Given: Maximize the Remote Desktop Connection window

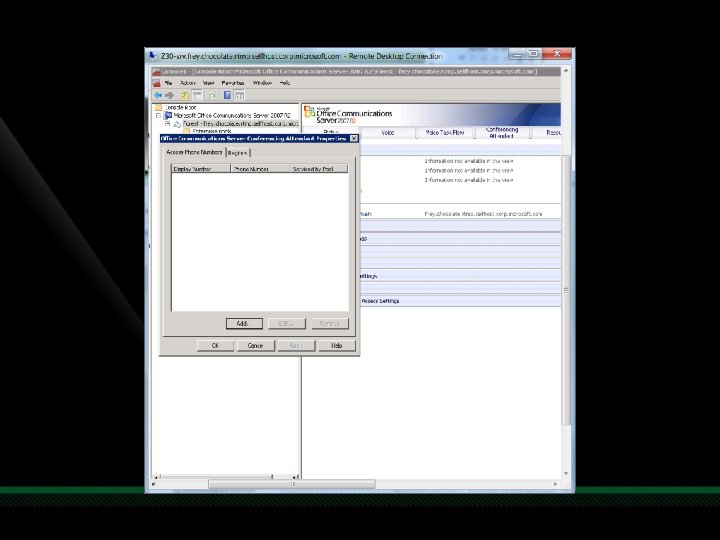Looking at the screenshot, I should 534,54.
